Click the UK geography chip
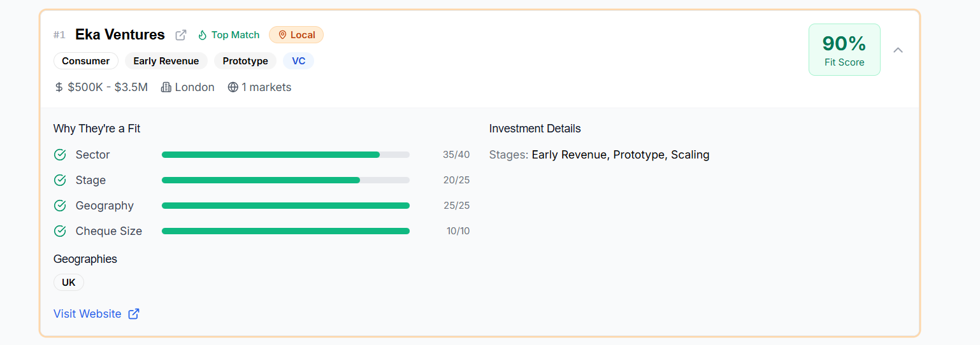The height and width of the screenshot is (345, 980). 69,283
